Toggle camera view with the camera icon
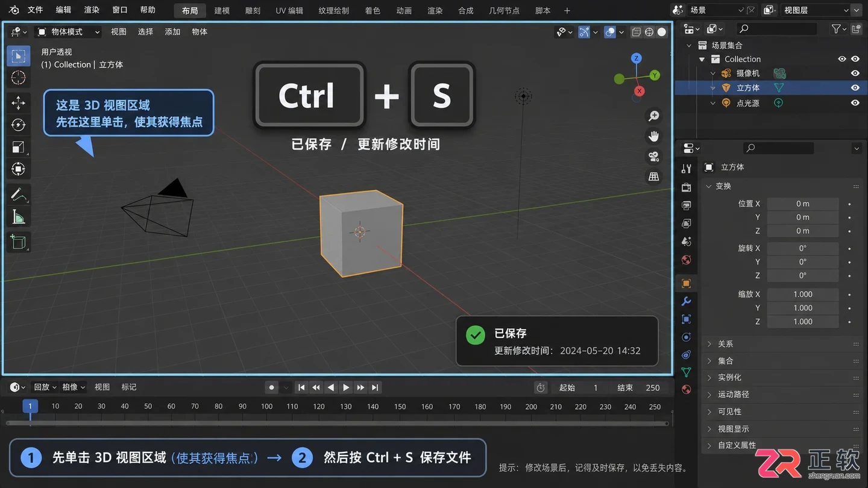Screen dimensions: 868x488 (x=653, y=157)
